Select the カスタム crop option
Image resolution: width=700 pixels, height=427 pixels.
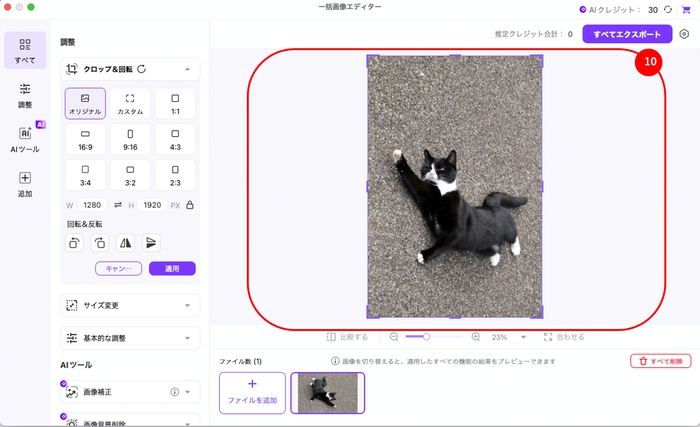coord(130,104)
